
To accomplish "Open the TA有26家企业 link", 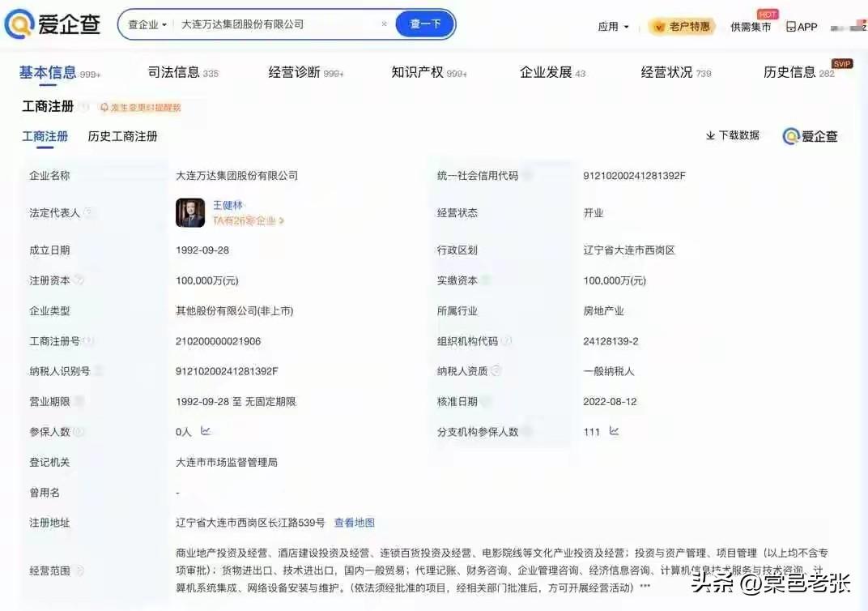I will pos(248,220).
